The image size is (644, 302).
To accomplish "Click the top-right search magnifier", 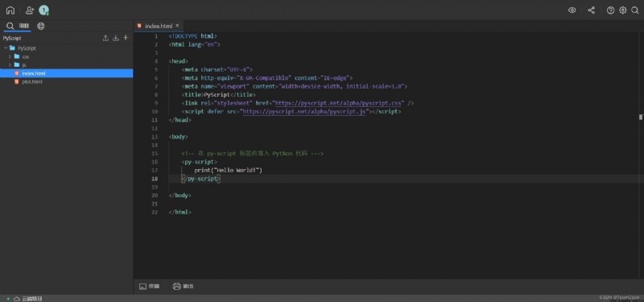I will 635,10.
